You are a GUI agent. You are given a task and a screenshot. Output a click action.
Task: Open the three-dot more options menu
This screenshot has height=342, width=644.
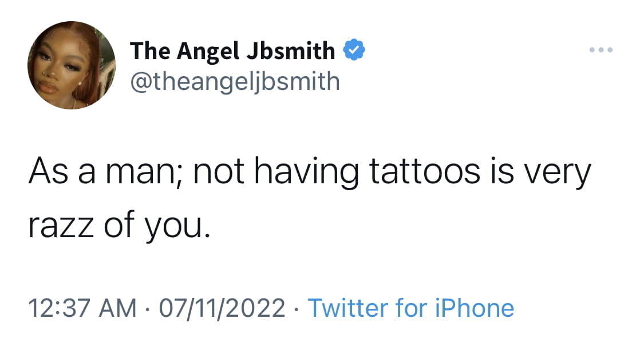[x=601, y=50]
